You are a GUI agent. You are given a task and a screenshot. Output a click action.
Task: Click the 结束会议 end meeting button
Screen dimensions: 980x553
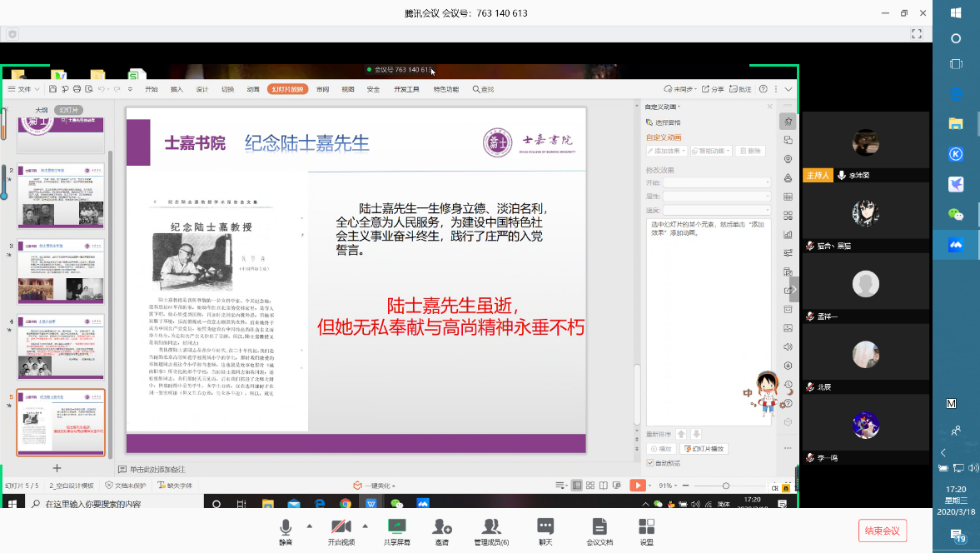882,531
